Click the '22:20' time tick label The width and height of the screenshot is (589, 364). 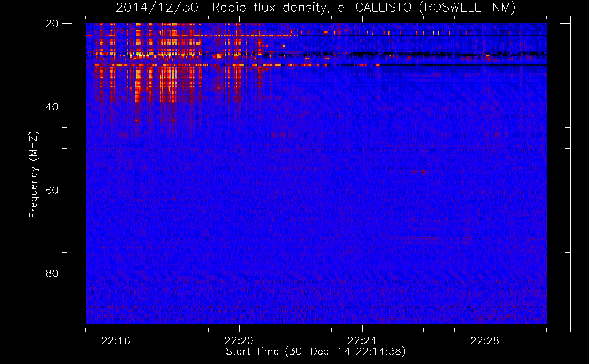click(x=239, y=341)
